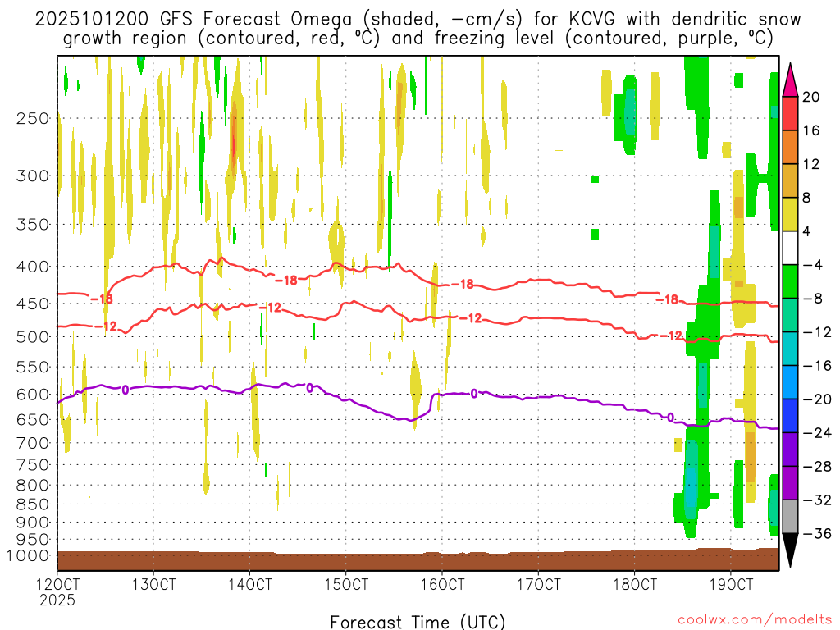Click the 400 pressure level label
The height and width of the screenshot is (630, 840).
[x=33, y=267]
